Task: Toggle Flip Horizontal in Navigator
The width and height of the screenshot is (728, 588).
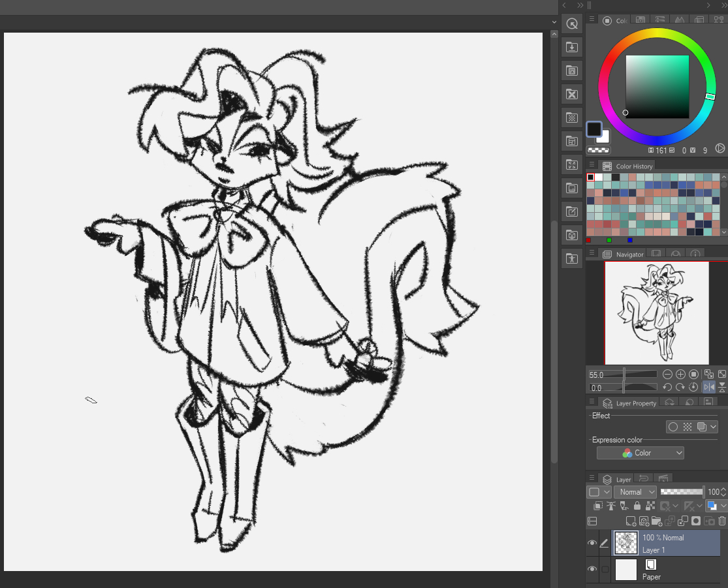Action: click(709, 387)
